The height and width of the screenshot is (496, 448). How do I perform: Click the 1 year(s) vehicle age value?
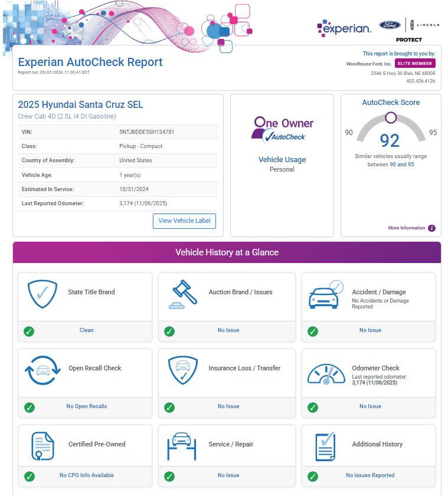pos(130,175)
